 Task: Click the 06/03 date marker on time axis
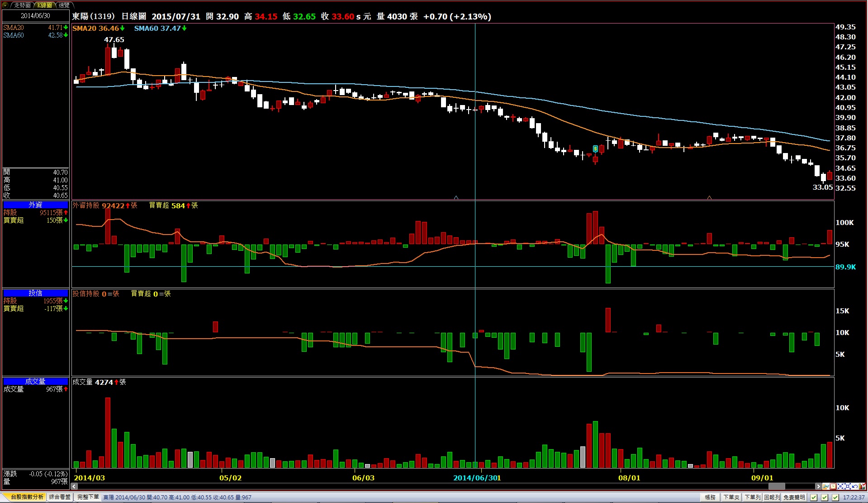(x=363, y=478)
